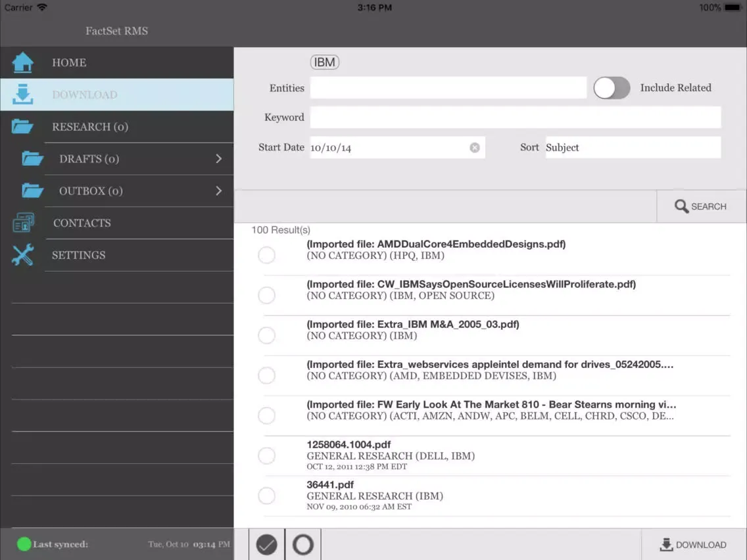Select radio for FW Early Look At The Market
The image size is (747, 560).
pyautogui.click(x=266, y=415)
